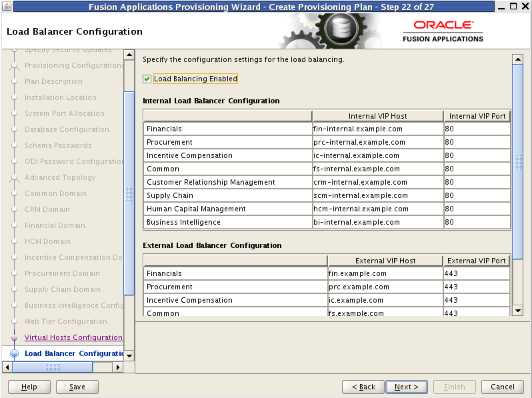Select the System Port Allocation step
Viewport: 532px width, 398px height.
pos(65,113)
